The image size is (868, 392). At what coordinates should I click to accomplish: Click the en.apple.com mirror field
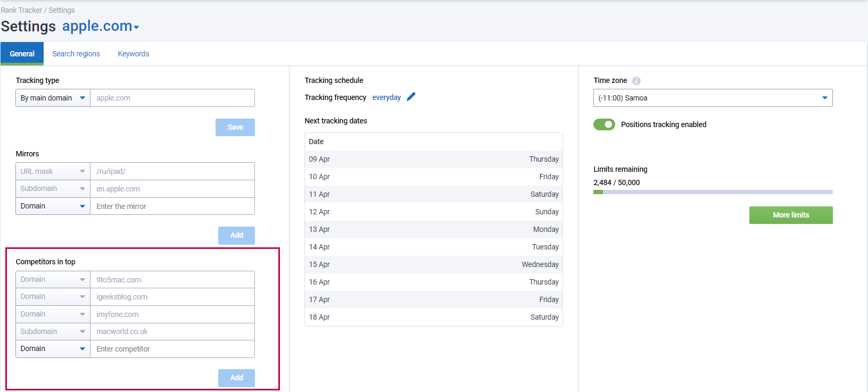172,189
